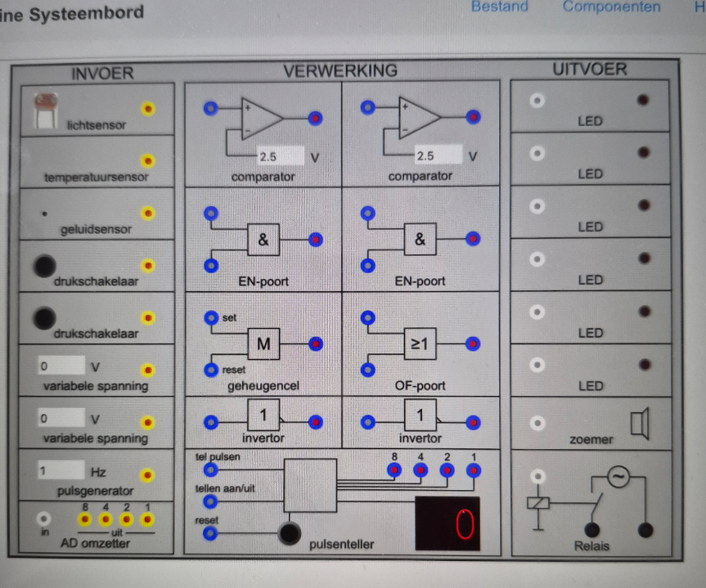This screenshot has height=588, width=706.
Task: Click the geheugencel set input connector
Action: 211,317
